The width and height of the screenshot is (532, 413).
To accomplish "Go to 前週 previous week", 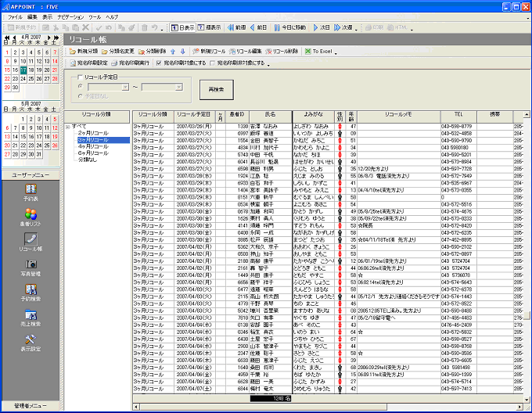I will (236, 27).
